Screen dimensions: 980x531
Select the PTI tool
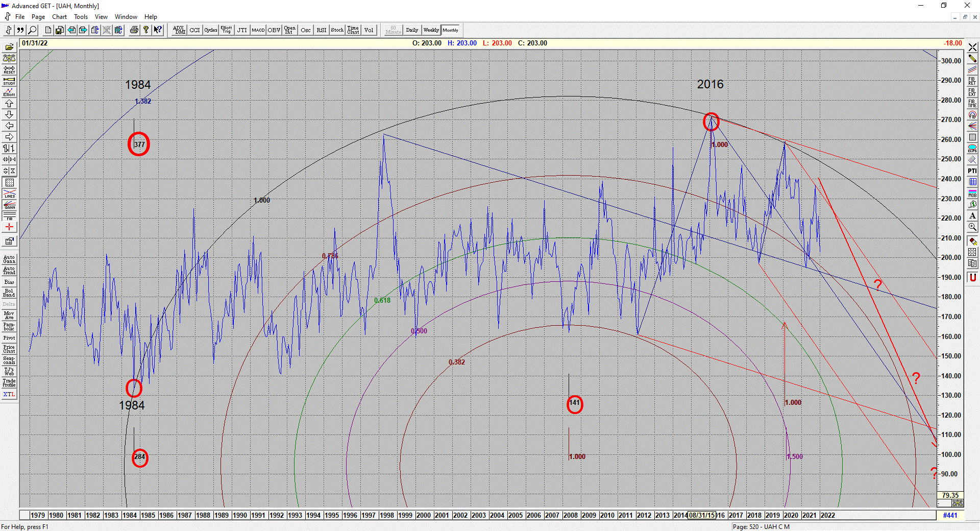pyautogui.click(x=972, y=171)
